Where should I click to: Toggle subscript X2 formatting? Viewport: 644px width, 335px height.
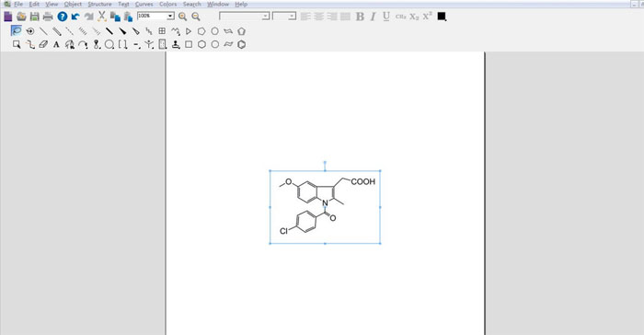pos(414,17)
